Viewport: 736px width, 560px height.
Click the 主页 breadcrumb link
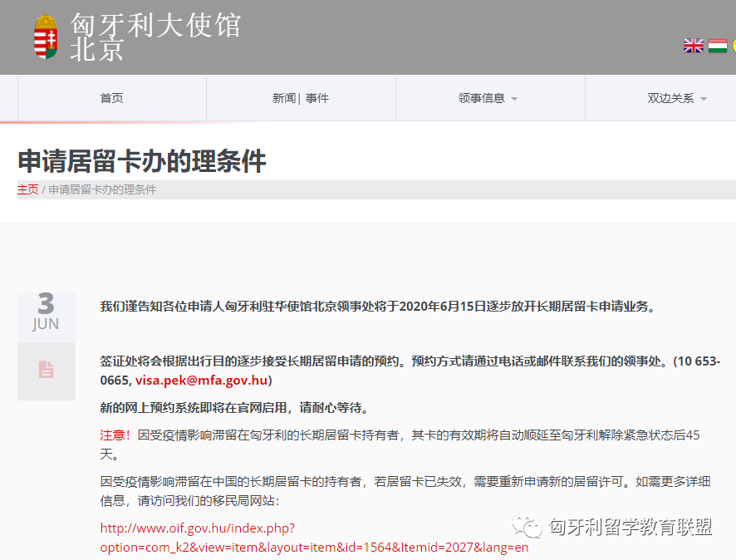click(x=27, y=189)
